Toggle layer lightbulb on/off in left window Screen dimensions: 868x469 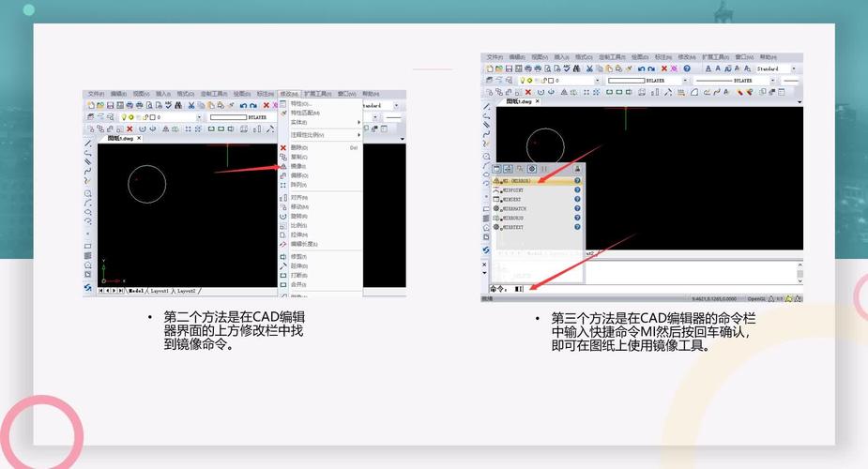click(x=124, y=117)
